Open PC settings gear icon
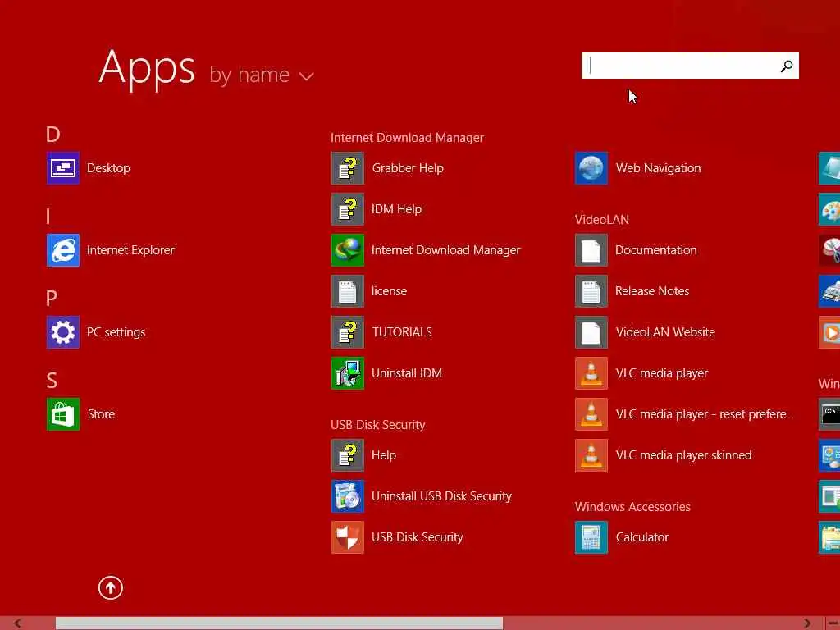Image resolution: width=840 pixels, height=630 pixels. click(x=63, y=332)
